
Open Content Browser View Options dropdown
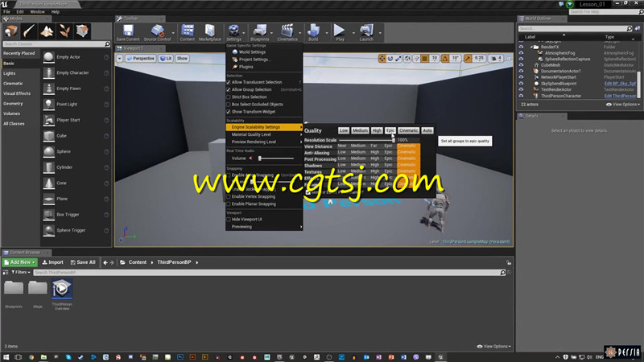pyautogui.click(x=493, y=347)
